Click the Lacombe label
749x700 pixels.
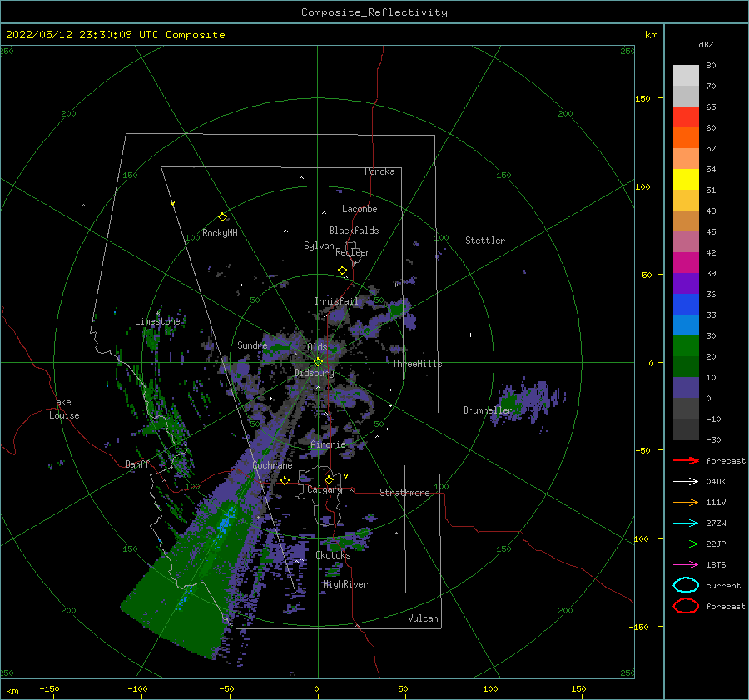coord(360,209)
